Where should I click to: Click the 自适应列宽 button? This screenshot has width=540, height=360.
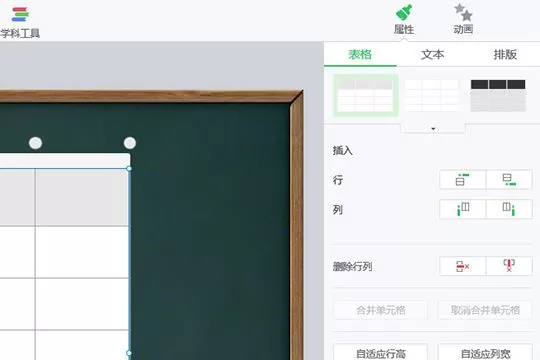click(x=485, y=352)
